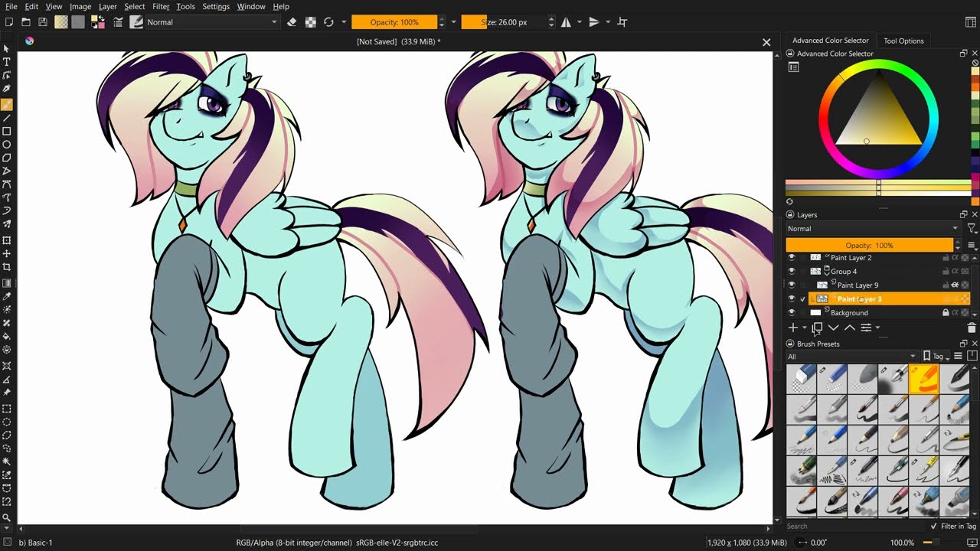Toggle preserve alpha checkerboard button
This screenshot has height=551, width=980.
(x=310, y=22)
